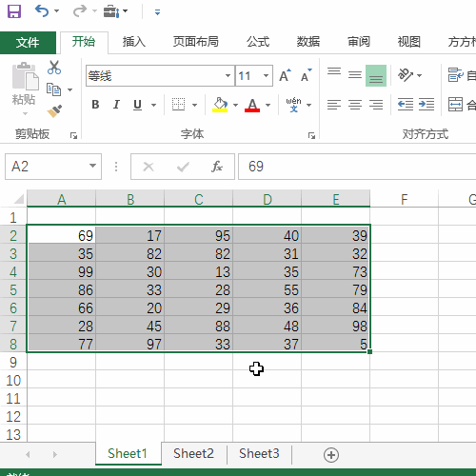Select row 9 header
Image resolution: width=476 pixels, height=476 pixels.
click(13, 362)
